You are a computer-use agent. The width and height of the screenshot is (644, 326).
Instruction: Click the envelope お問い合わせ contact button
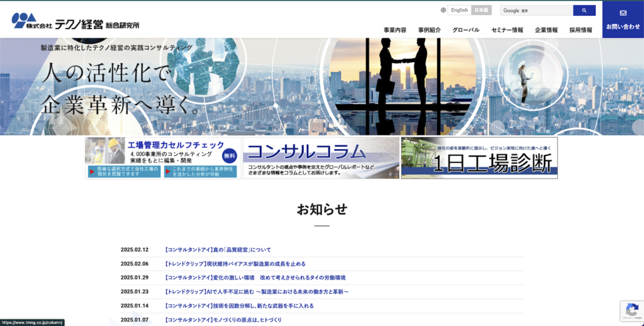623,20
